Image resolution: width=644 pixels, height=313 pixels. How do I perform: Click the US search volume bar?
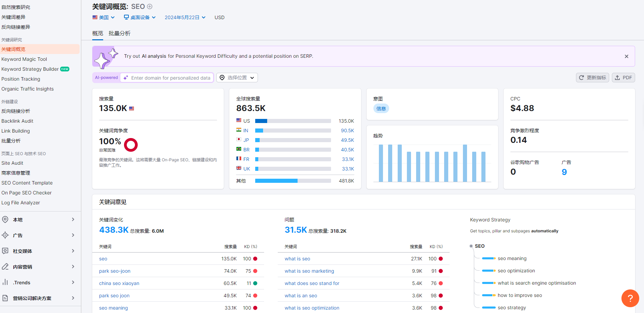293,121
